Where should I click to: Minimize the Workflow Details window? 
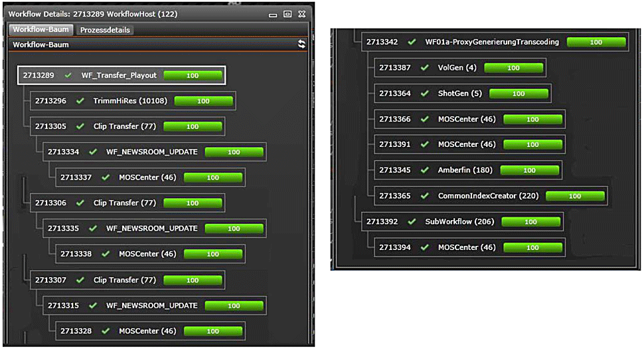[274, 14]
